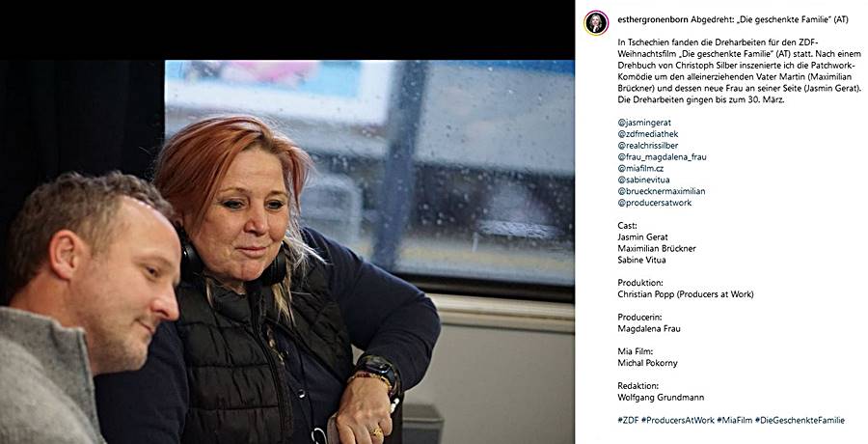Screen dimensions: 868x444
Task: Follow the @miafilm.cz mention link
Action: 640,168
